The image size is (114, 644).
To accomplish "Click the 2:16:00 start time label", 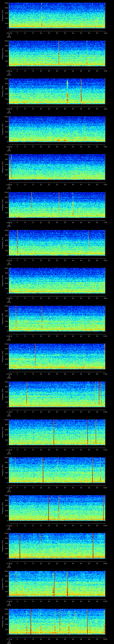I will click(x=9, y=601).
